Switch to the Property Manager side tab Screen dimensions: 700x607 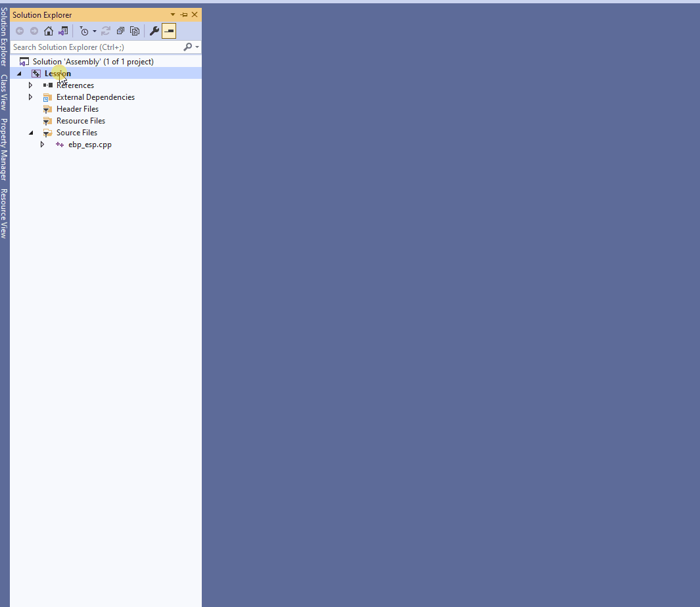pyautogui.click(x=4, y=149)
